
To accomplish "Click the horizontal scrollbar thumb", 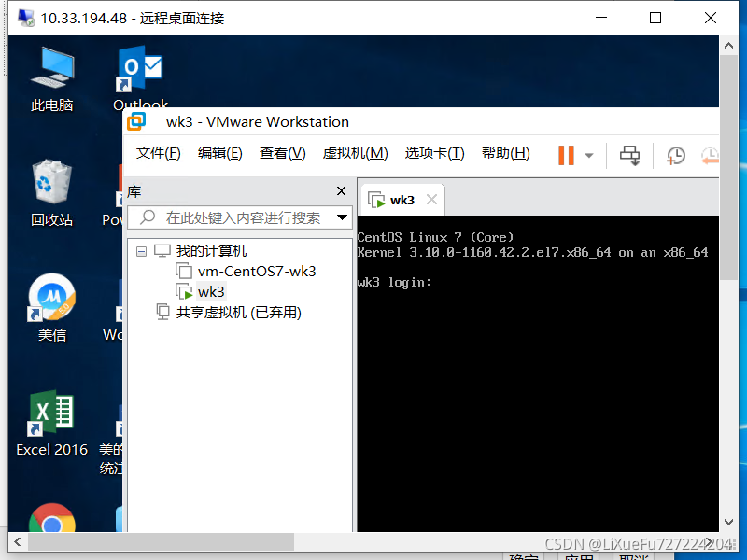I will (161, 542).
